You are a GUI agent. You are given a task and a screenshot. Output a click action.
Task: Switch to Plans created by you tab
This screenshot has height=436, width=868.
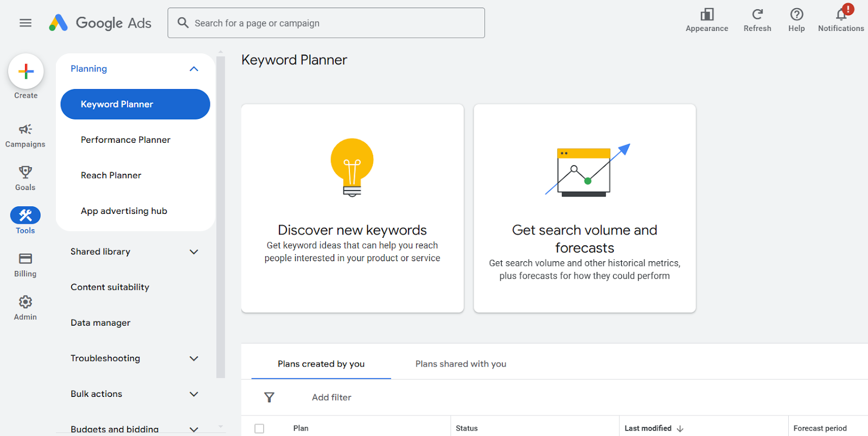click(x=321, y=364)
